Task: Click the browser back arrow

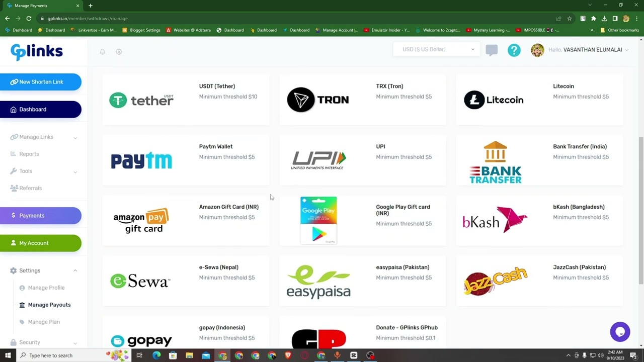Action: 7,19
